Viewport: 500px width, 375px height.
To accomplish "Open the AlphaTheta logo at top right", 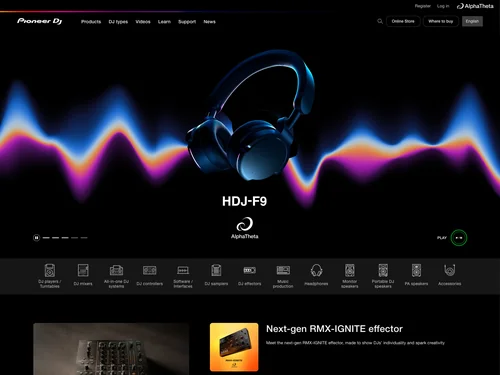I will point(475,6).
